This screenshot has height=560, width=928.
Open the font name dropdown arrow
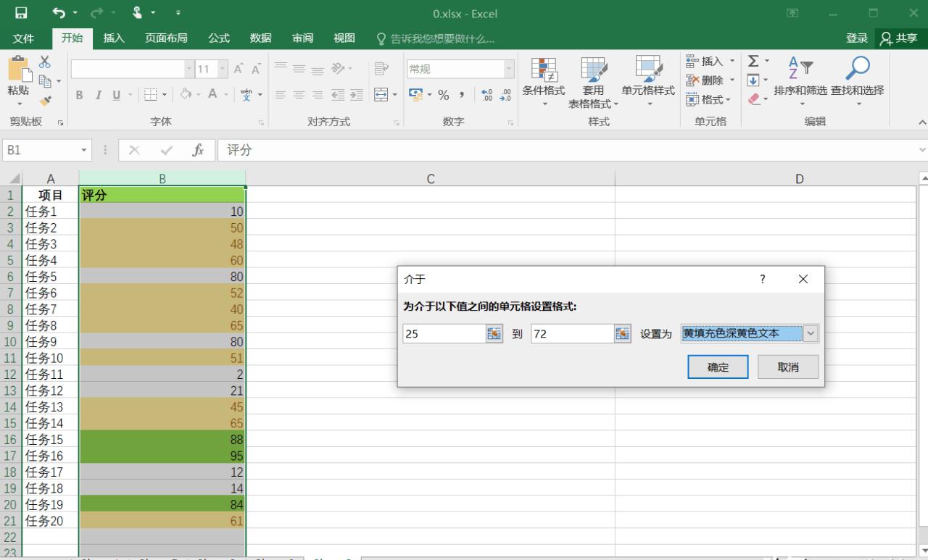(190, 70)
